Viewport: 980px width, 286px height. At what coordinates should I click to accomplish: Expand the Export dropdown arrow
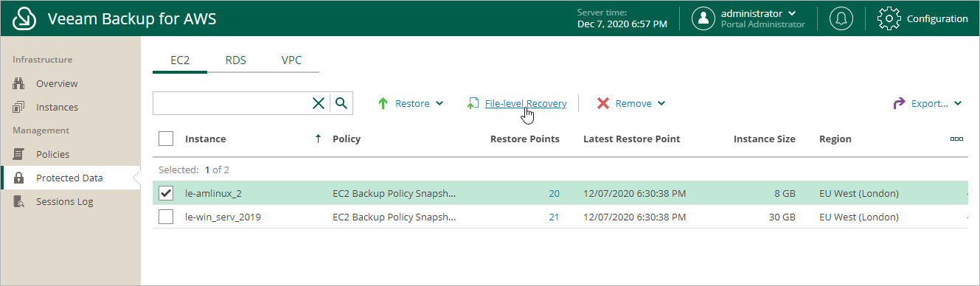tap(958, 104)
